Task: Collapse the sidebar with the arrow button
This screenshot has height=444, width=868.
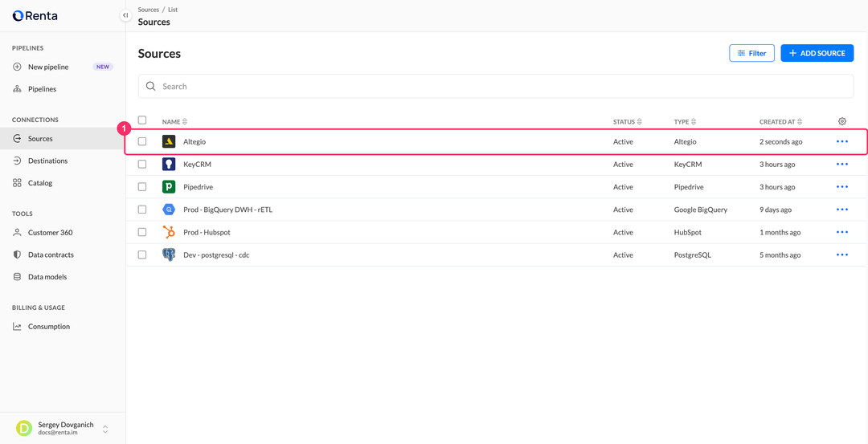Action: coord(125,15)
